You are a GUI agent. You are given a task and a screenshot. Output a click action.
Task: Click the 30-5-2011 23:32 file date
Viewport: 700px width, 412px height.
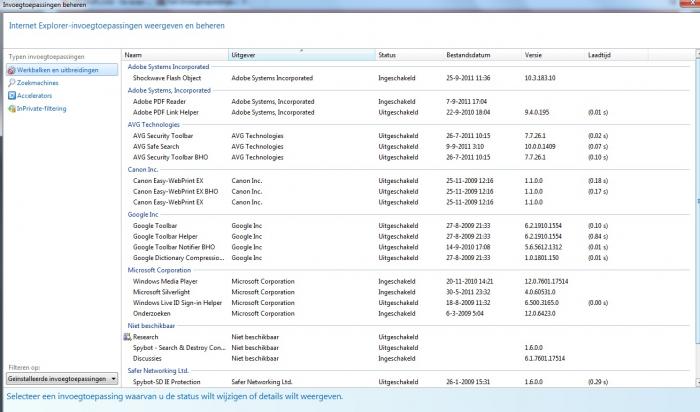[468, 292]
